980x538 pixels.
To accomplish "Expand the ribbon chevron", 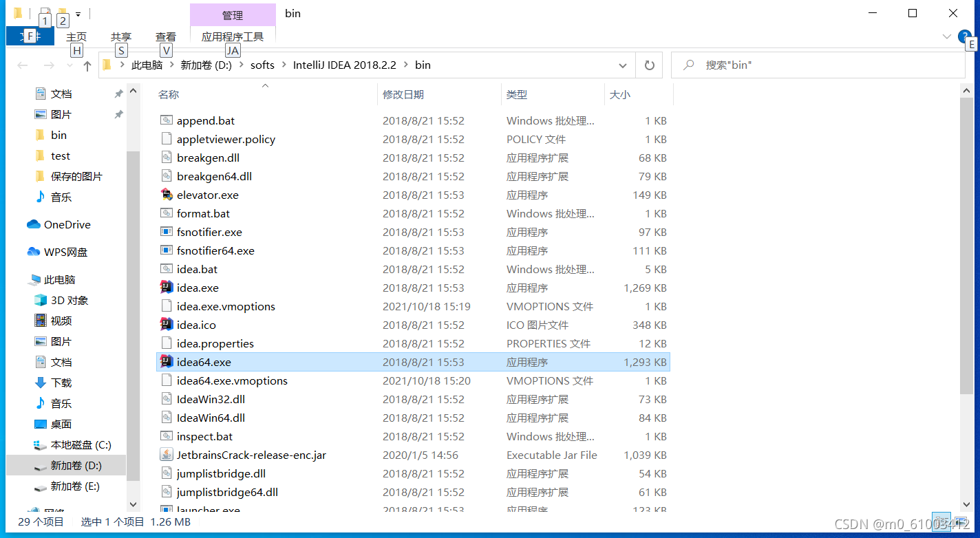I will (x=946, y=36).
